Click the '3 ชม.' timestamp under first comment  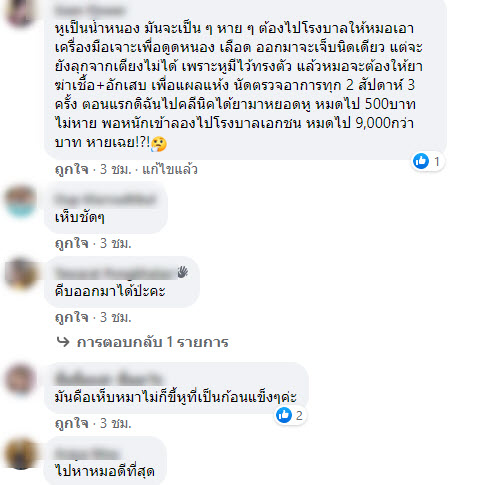point(116,169)
